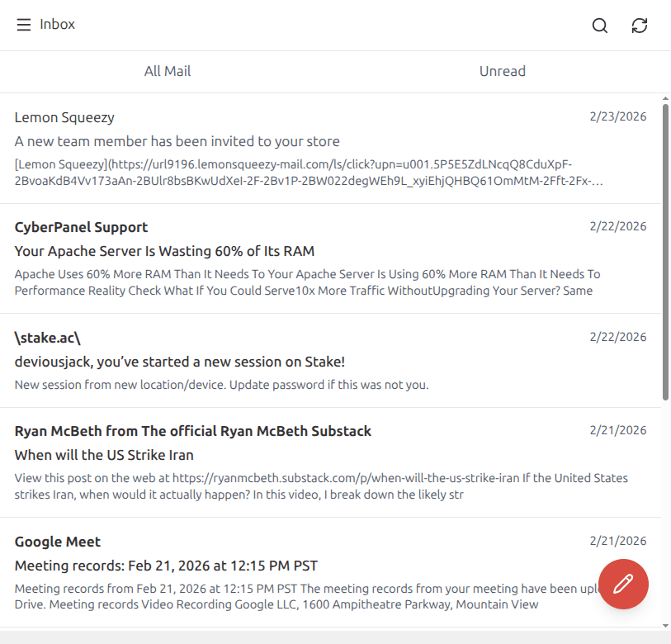Compose new email with pencil button
Image resolution: width=671 pixels, height=644 pixels.
pyautogui.click(x=623, y=584)
